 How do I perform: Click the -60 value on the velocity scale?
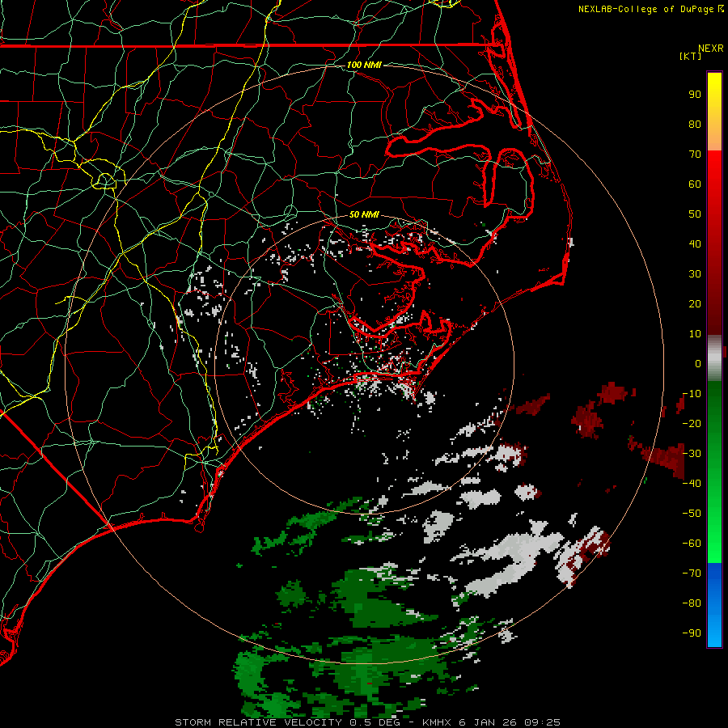(692, 544)
